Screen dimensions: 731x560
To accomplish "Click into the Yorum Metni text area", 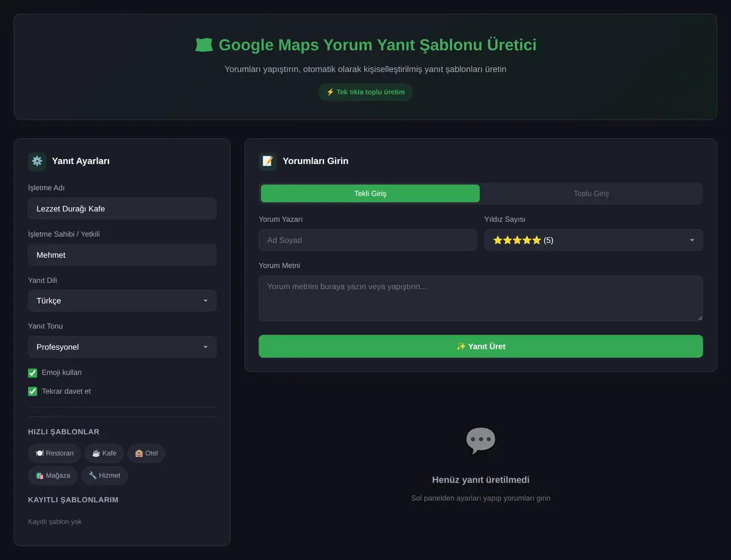I will 481,298.
